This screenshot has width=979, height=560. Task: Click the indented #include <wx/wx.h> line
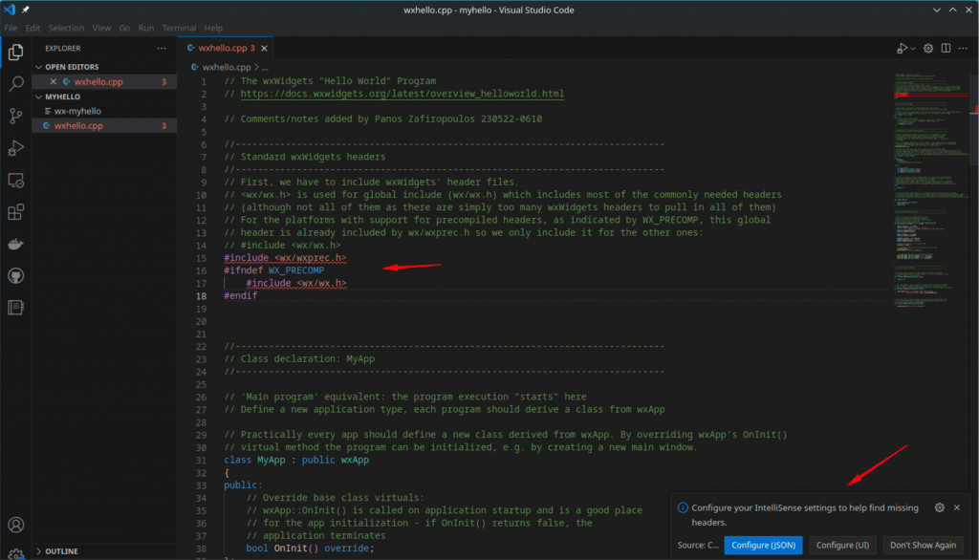[296, 283]
